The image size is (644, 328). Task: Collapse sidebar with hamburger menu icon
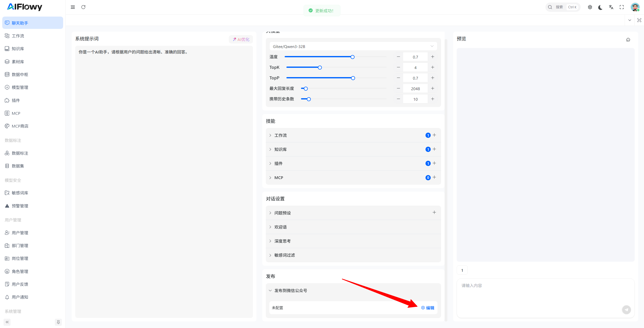(73, 7)
